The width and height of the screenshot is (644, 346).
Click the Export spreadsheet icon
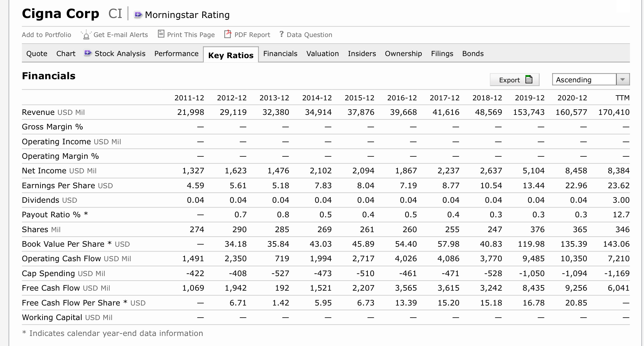(529, 80)
